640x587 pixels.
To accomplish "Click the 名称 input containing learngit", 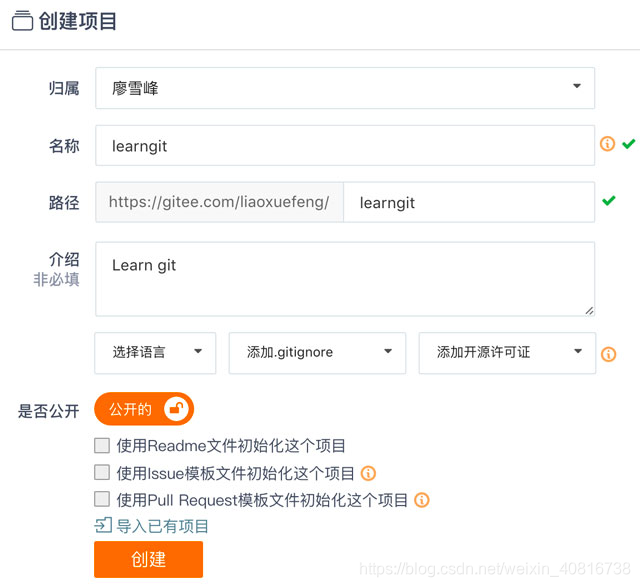I will click(x=345, y=145).
